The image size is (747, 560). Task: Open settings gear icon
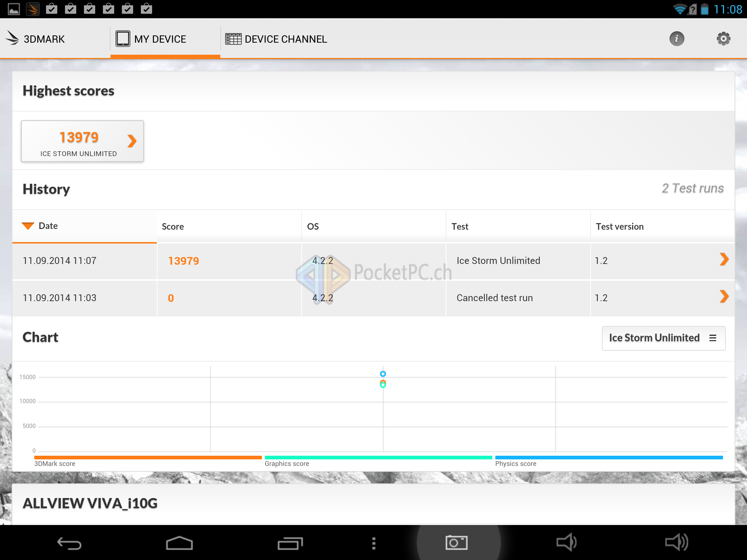tap(723, 39)
